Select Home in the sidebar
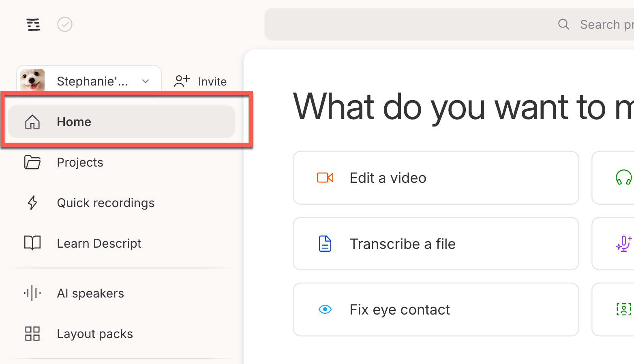 point(122,122)
